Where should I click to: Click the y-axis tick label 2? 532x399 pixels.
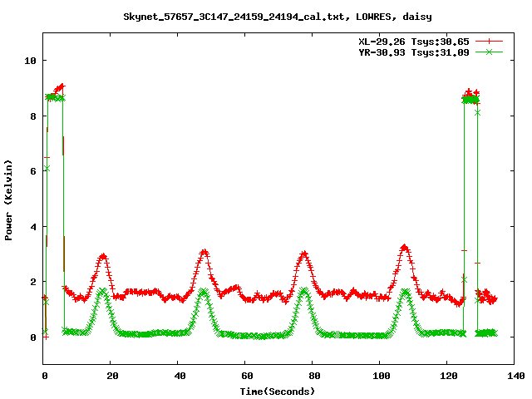pyautogui.click(x=33, y=282)
